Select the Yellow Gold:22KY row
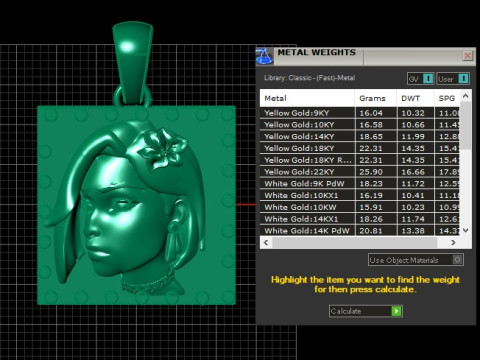The width and height of the screenshot is (480, 360). coord(360,172)
